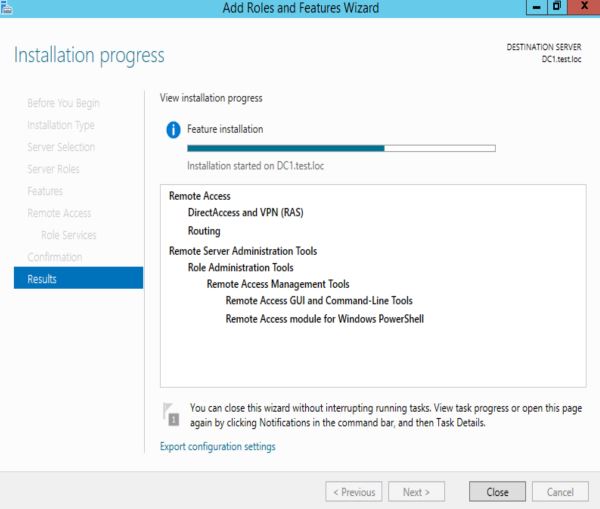
Task: Maximize the wizard window
Action: pos(558,7)
